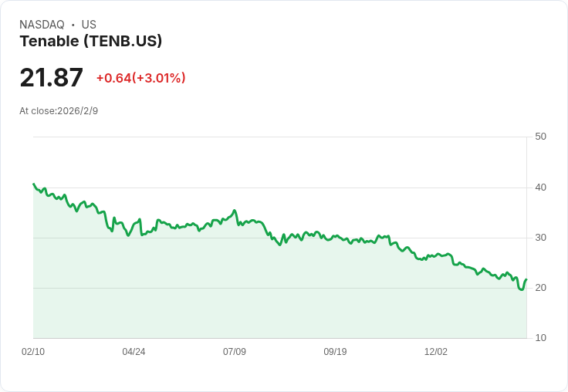The image size is (568, 392).
Task: Open the Tenable (TENB.US) stock title
Action: click(x=90, y=42)
